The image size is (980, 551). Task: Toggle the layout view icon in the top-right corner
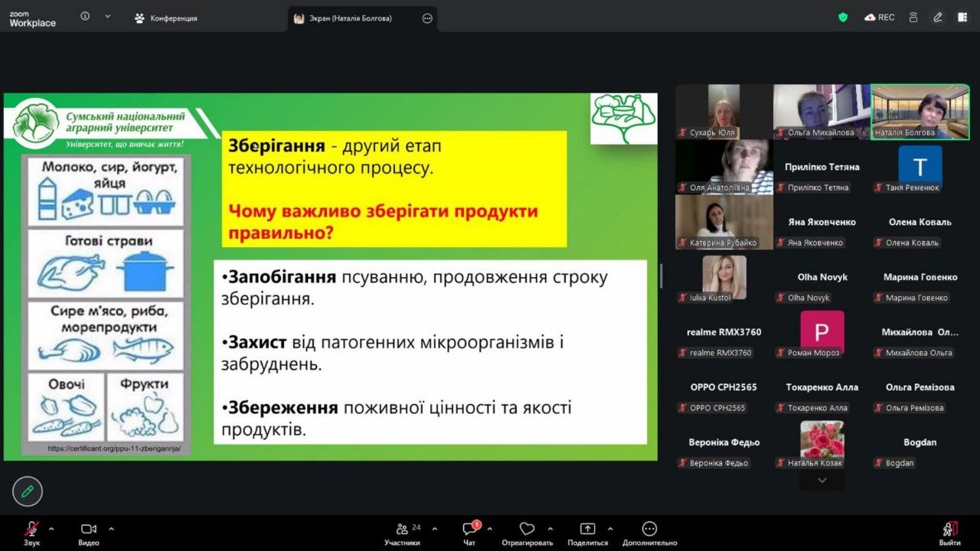962,18
